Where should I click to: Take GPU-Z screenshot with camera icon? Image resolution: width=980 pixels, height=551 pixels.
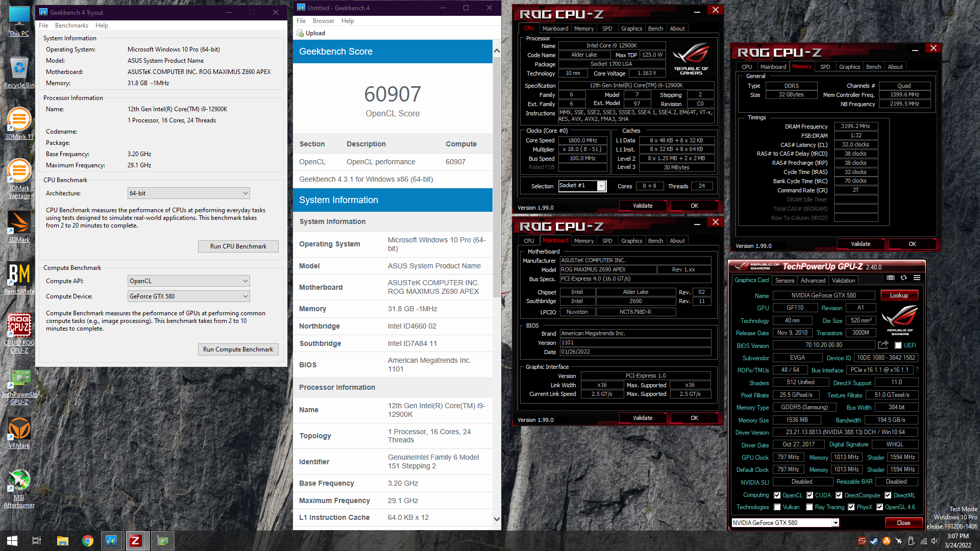click(890, 278)
